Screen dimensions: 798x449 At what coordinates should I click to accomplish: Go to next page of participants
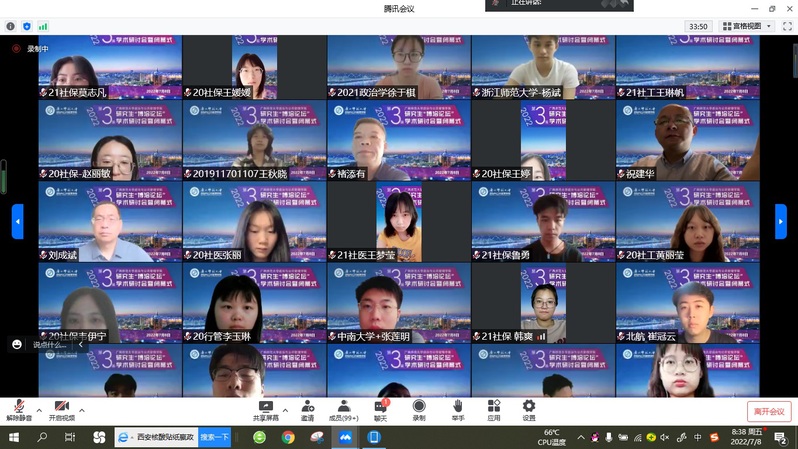click(781, 221)
